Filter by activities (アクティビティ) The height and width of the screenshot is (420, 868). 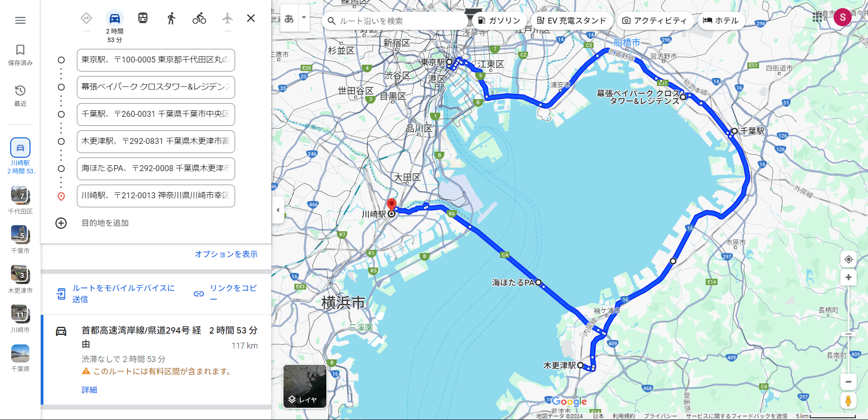pyautogui.click(x=655, y=21)
